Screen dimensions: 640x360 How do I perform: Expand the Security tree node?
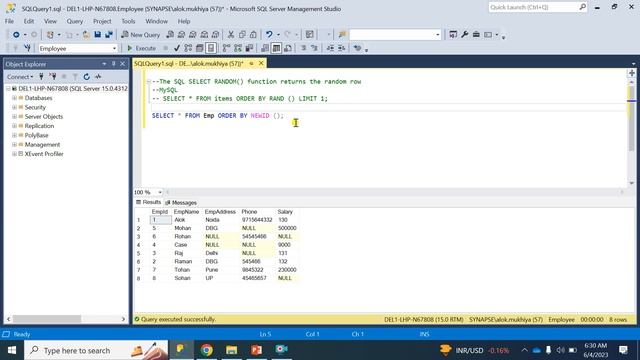click(14, 107)
